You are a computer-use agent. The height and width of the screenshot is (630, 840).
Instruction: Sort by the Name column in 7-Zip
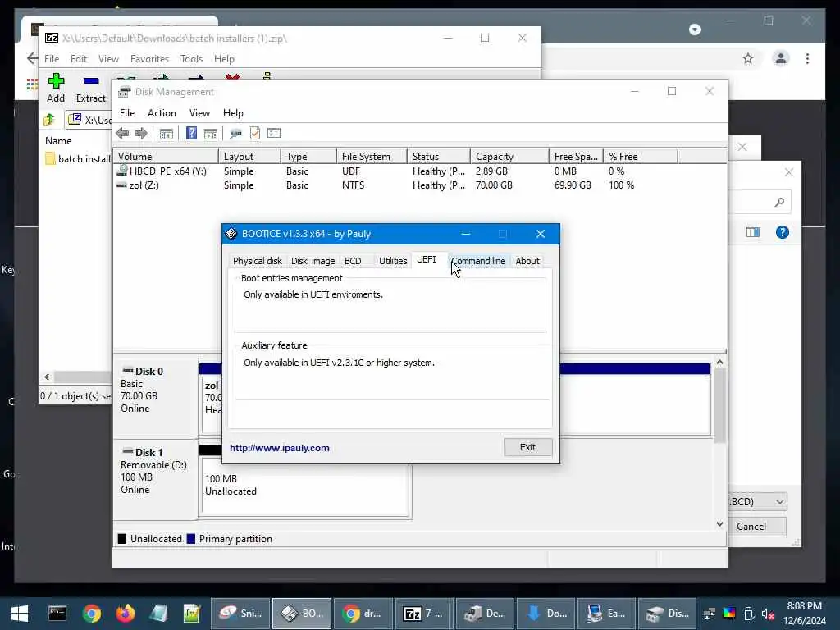pyautogui.click(x=75, y=141)
